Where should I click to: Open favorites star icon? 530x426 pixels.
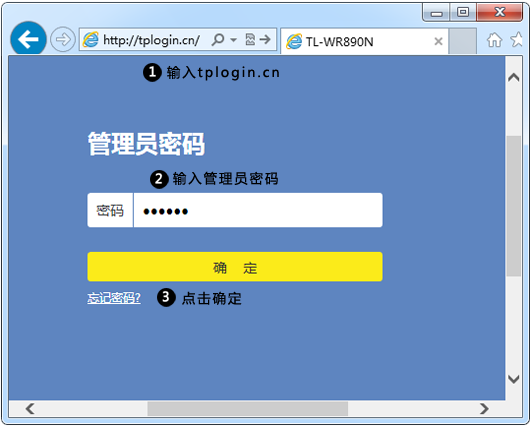(517, 40)
